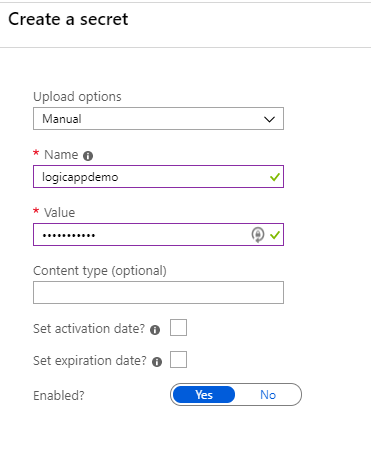Switch the Enabled toggle to No
Image resolution: width=371 pixels, height=458 pixels.
268,395
